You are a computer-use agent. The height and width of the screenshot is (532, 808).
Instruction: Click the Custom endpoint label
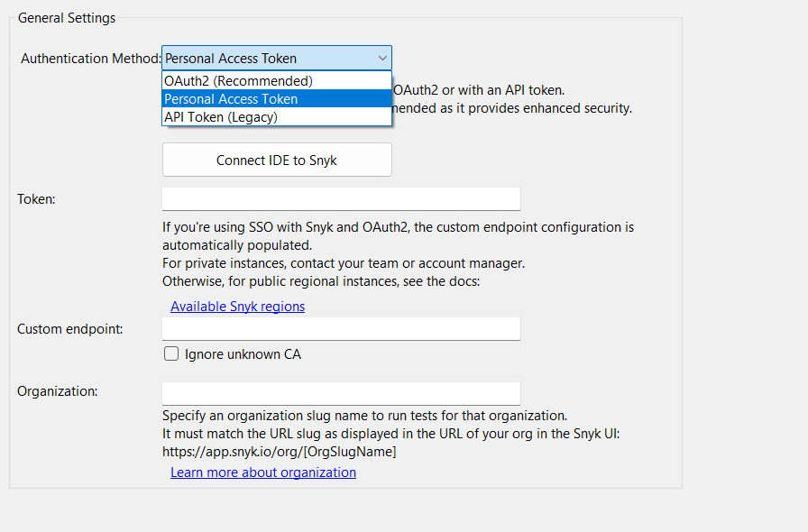click(70, 329)
